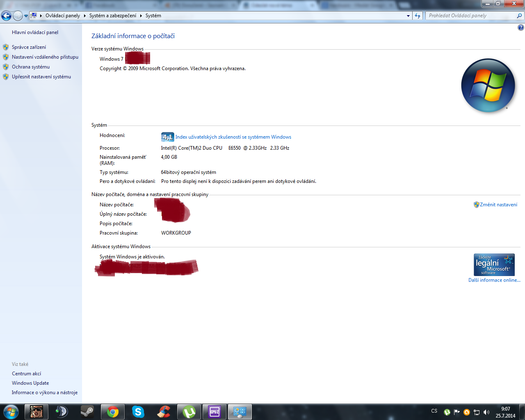Select the 4,00 GB RAM value

point(169,157)
